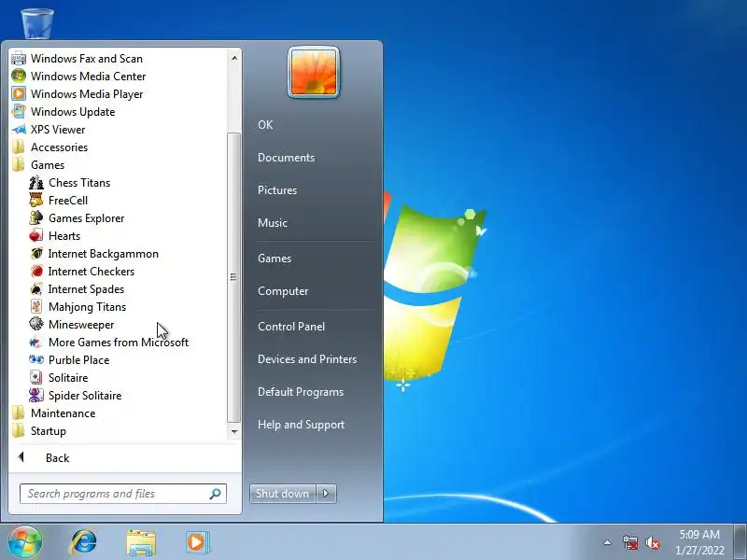
Task: Click the program list scrollbar thumb
Action: click(x=233, y=277)
